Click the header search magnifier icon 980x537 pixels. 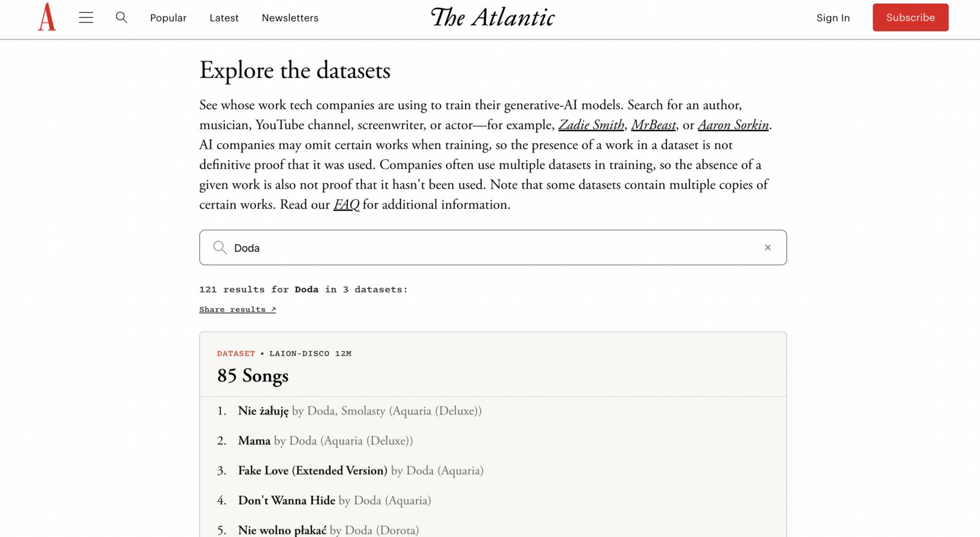pyautogui.click(x=121, y=17)
